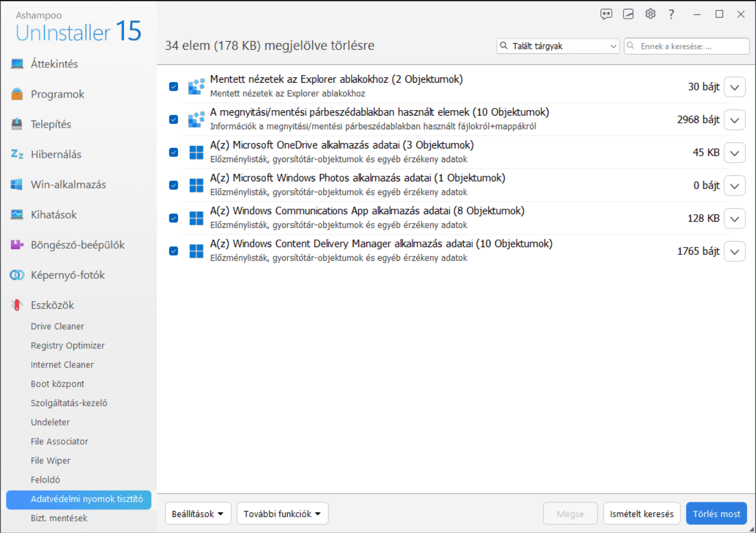Click the Win-alkalmazás Windows icon
756x533 pixels.
point(17,185)
